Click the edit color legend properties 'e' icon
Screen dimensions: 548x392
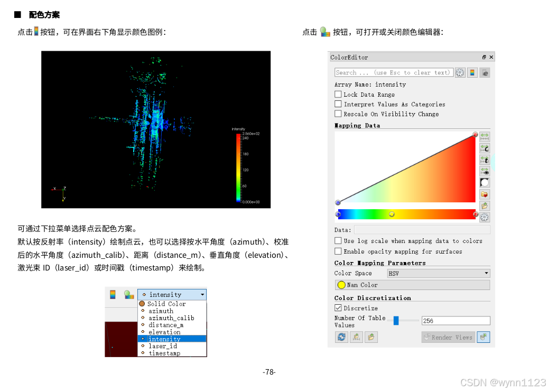pos(485,73)
